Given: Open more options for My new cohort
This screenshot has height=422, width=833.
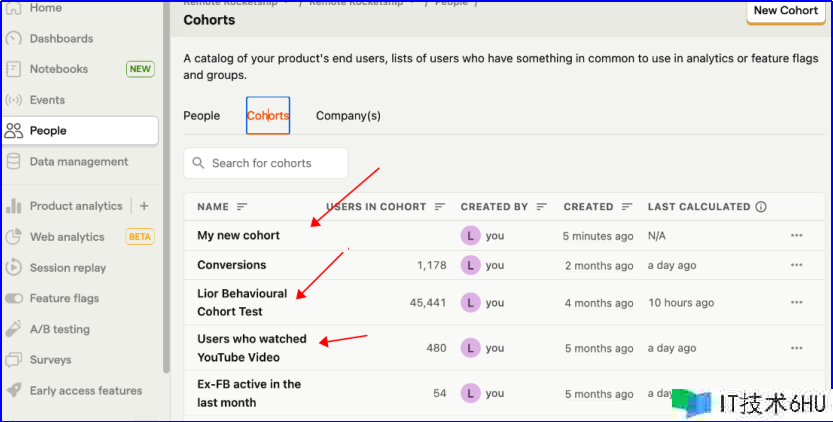Looking at the screenshot, I should pyautogui.click(x=796, y=236).
